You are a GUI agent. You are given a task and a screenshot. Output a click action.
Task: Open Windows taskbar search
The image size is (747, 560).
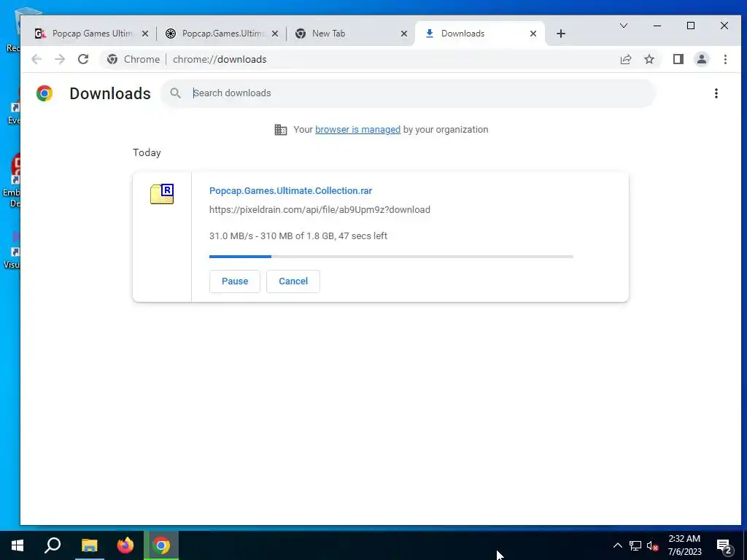click(53, 545)
